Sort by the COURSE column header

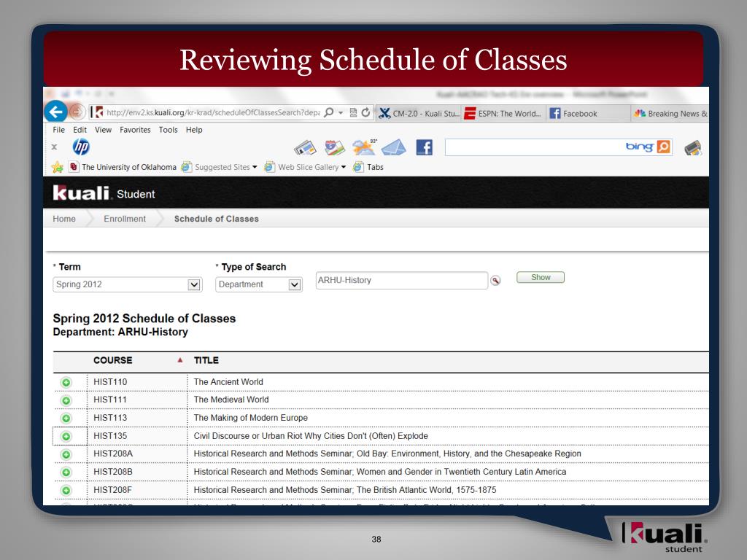[113, 360]
